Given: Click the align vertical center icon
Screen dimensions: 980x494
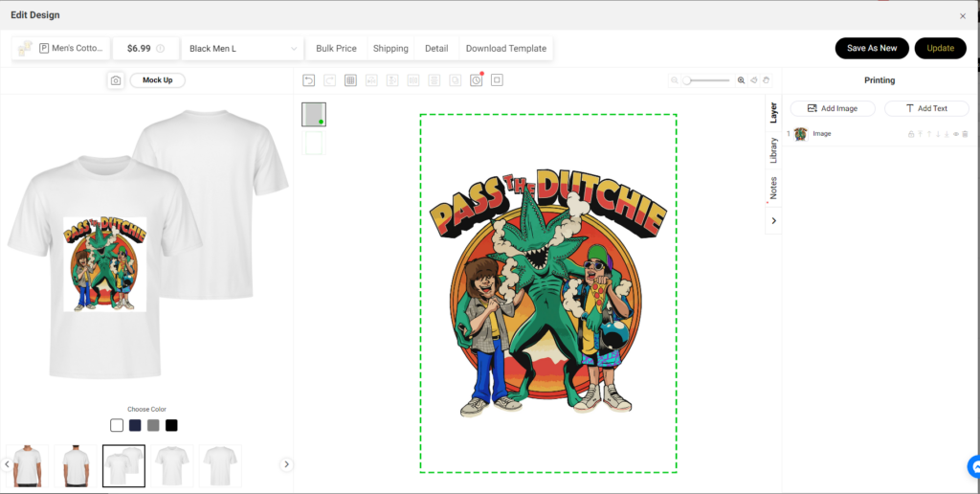Looking at the screenshot, I should pyautogui.click(x=434, y=80).
